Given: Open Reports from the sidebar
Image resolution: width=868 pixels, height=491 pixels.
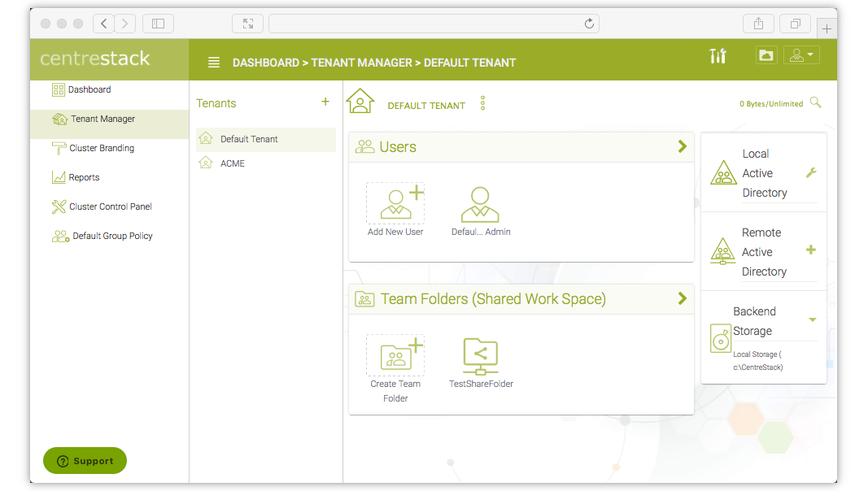Looking at the screenshot, I should click(84, 177).
